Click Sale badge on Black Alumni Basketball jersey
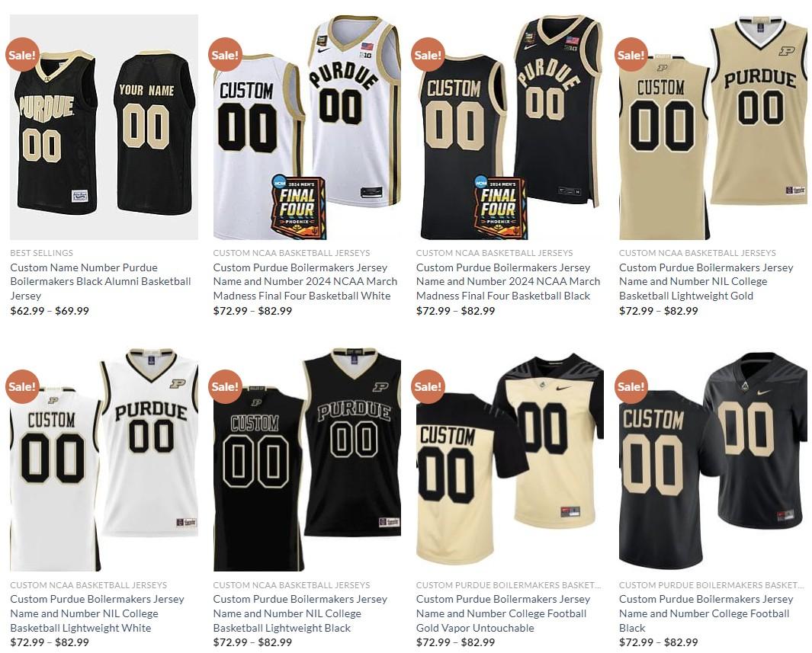This screenshot has width=812, height=653. [22, 54]
